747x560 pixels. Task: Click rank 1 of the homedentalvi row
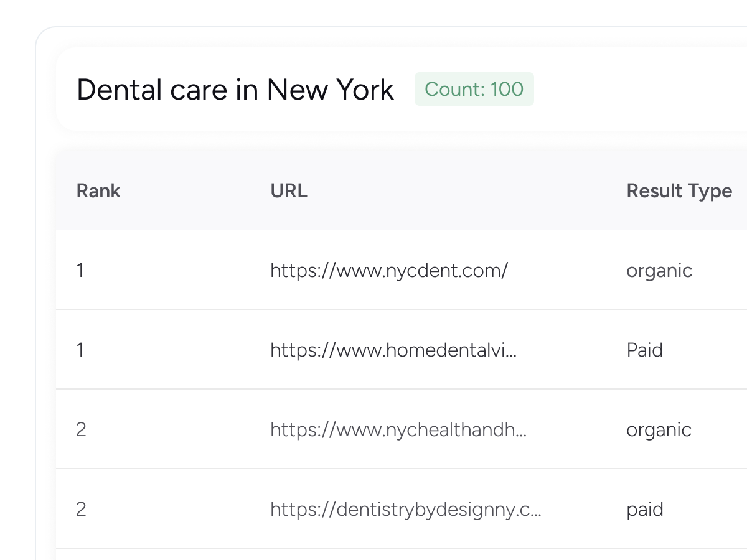pos(80,350)
